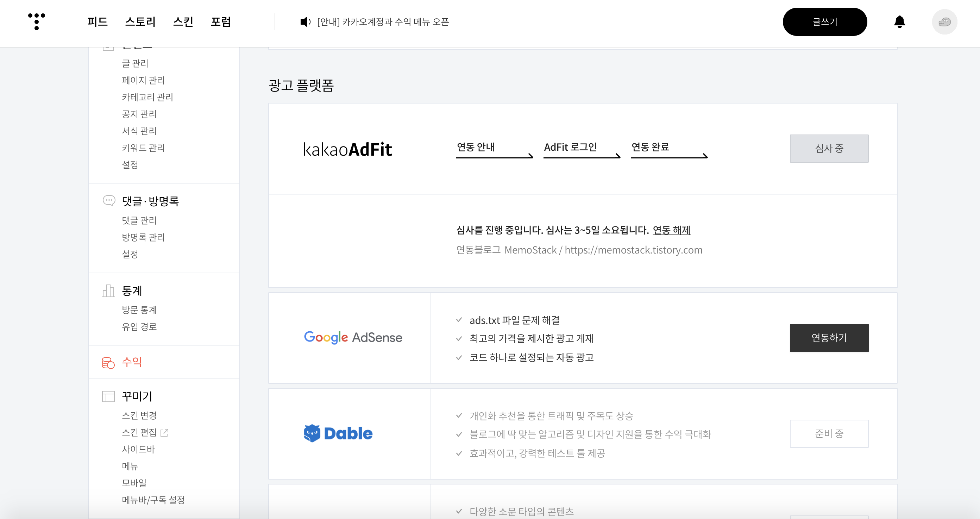Screen dimensions: 980x519
Task: Open the 연동 안내 step link
Action: coord(476,147)
